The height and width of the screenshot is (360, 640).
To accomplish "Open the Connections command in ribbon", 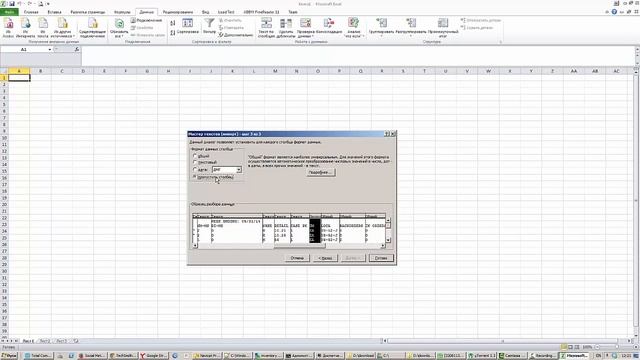I will tap(147, 20).
